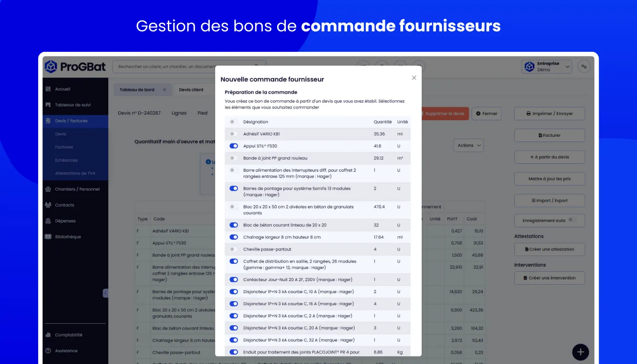Click the Devis / factures document icon
This screenshot has width=637, height=364.
tap(48, 121)
